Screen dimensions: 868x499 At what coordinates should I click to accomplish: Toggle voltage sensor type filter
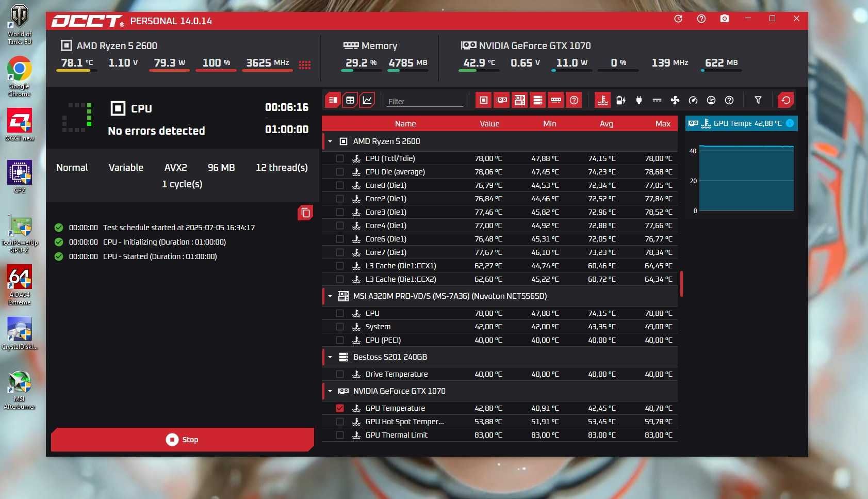point(621,100)
